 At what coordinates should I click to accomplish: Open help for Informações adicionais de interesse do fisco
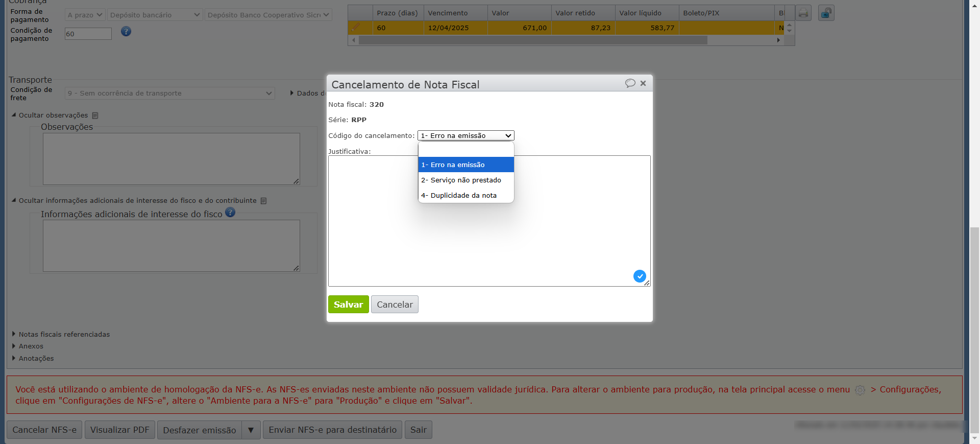tap(230, 213)
